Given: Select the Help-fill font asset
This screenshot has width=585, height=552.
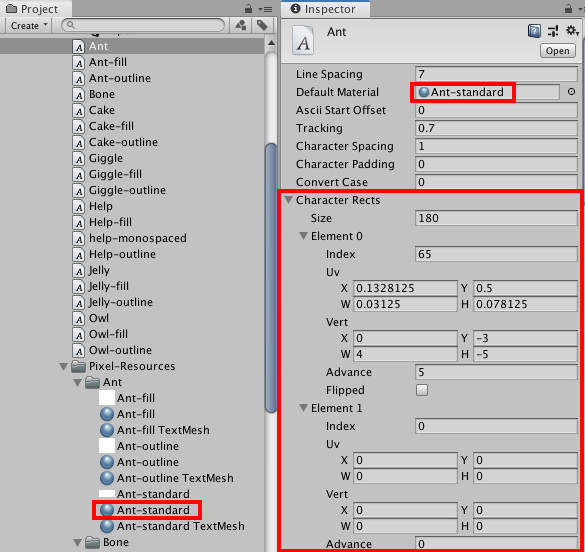Looking at the screenshot, I should click(x=110, y=223).
